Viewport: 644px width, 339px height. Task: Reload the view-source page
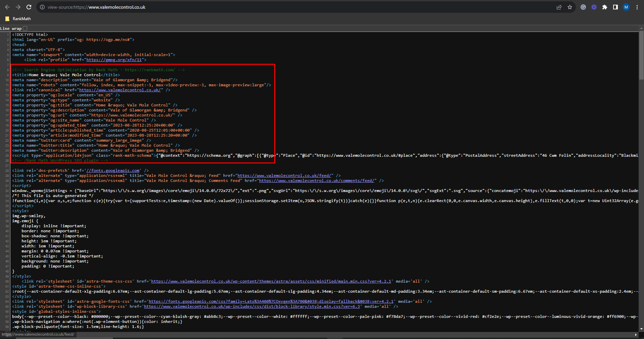click(29, 7)
